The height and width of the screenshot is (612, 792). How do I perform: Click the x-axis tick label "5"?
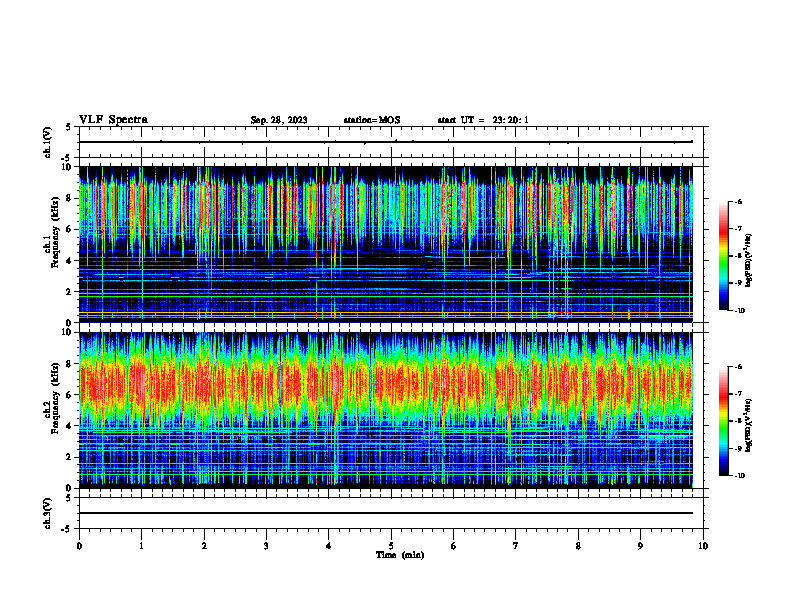[x=391, y=546]
